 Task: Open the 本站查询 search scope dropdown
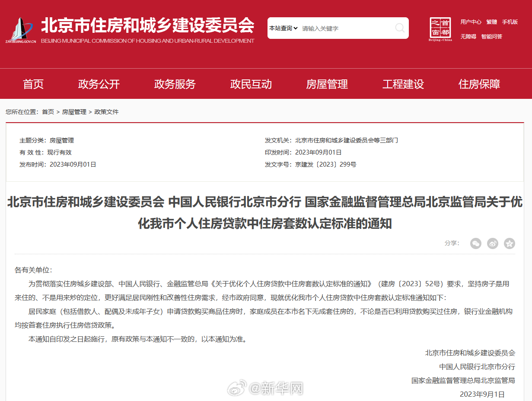pyautogui.click(x=284, y=28)
